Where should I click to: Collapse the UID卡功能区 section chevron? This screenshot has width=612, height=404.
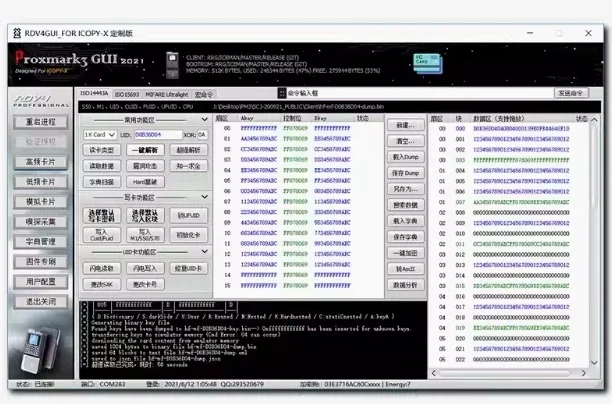tap(205, 252)
